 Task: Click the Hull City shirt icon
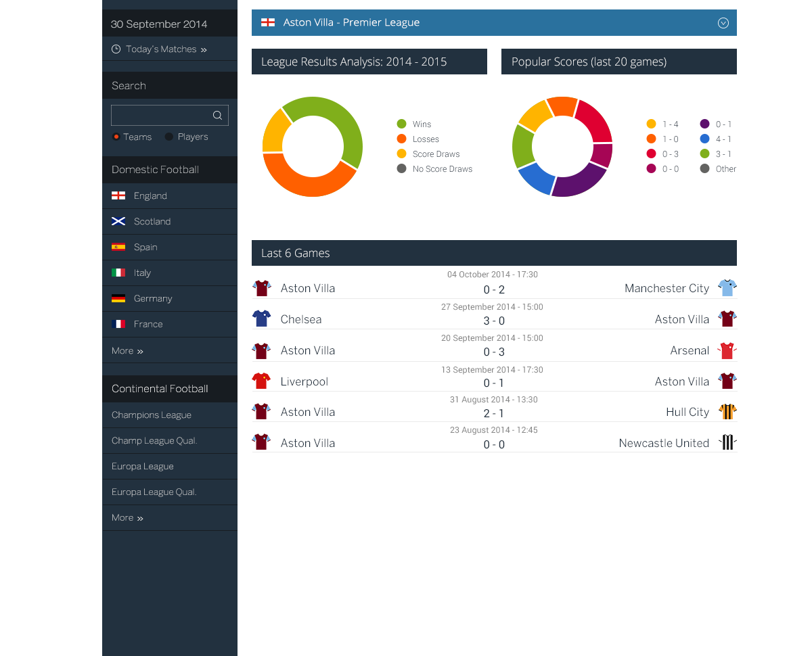tap(727, 411)
